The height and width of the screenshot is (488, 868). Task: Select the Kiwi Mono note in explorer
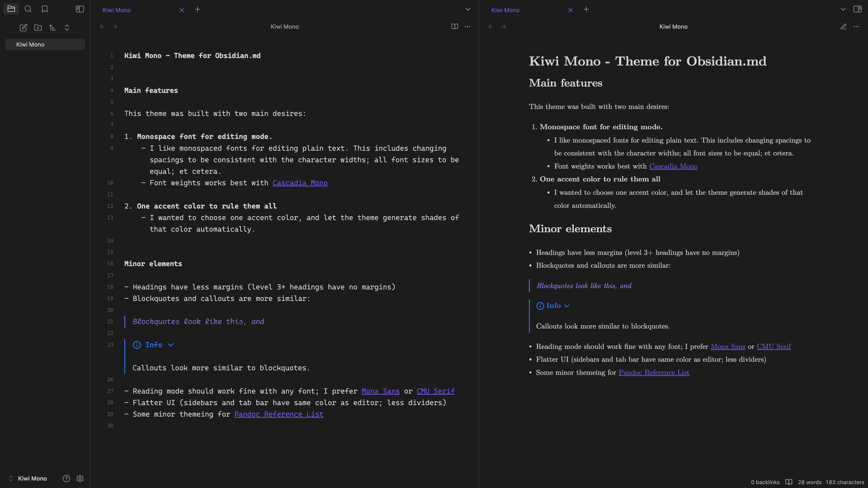click(x=45, y=45)
